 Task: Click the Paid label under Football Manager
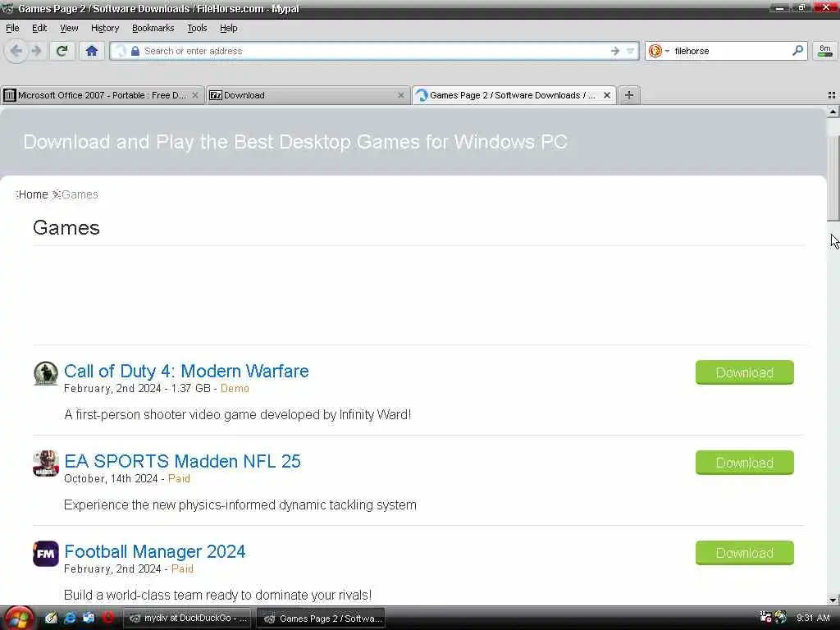point(182,569)
